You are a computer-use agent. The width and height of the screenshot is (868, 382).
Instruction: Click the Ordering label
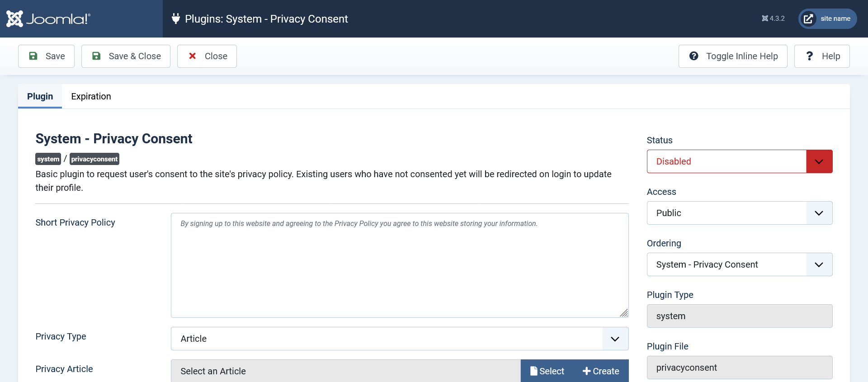pyautogui.click(x=664, y=243)
